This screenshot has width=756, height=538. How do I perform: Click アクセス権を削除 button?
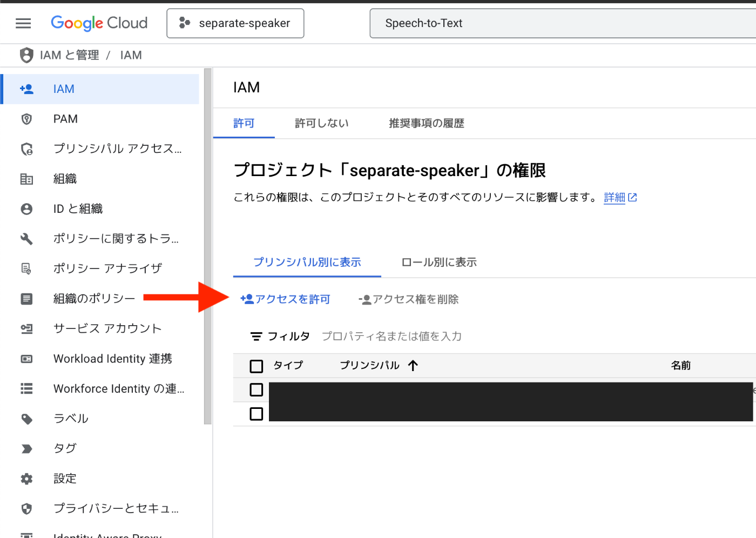[x=409, y=299]
